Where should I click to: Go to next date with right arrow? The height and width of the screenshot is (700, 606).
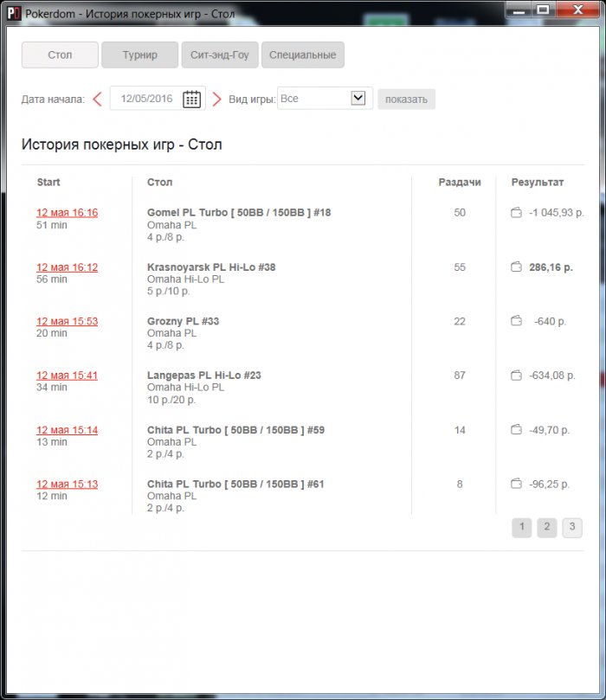tap(216, 100)
